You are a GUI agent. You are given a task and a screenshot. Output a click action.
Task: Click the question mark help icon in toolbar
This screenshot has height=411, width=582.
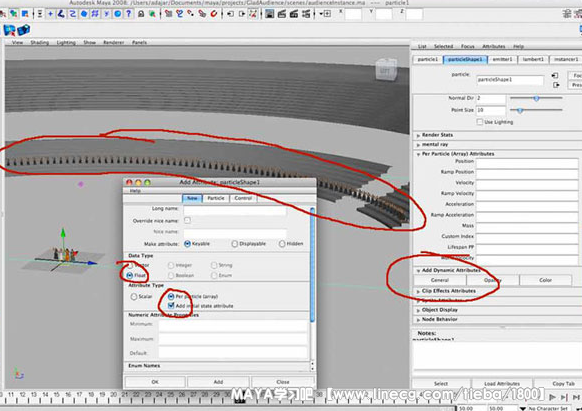click(128, 14)
